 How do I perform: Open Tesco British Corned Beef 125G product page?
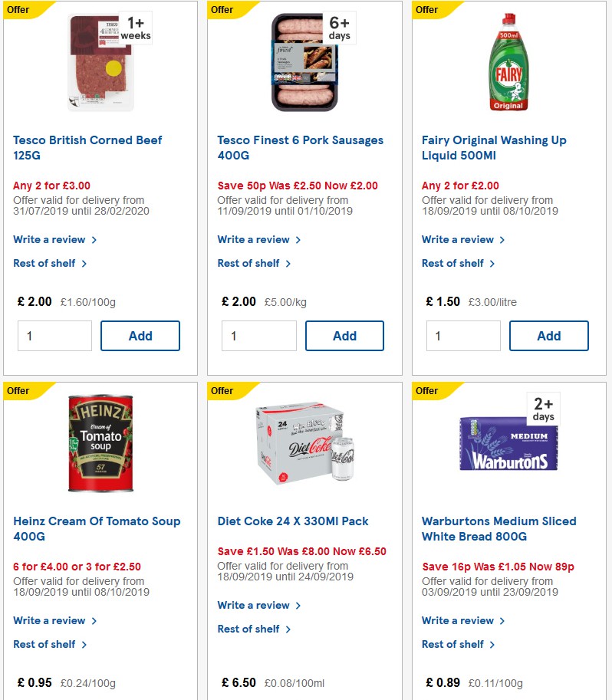click(x=87, y=147)
